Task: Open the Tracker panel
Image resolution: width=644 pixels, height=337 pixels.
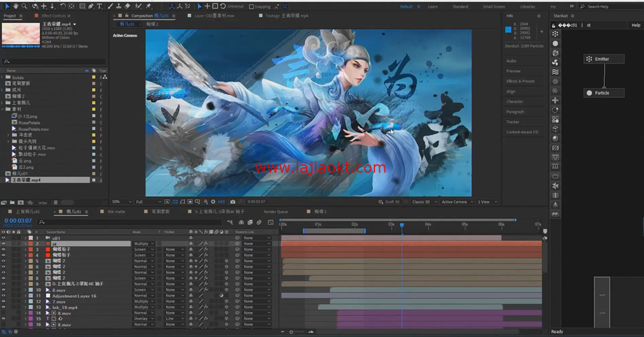Action: tap(512, 122)
